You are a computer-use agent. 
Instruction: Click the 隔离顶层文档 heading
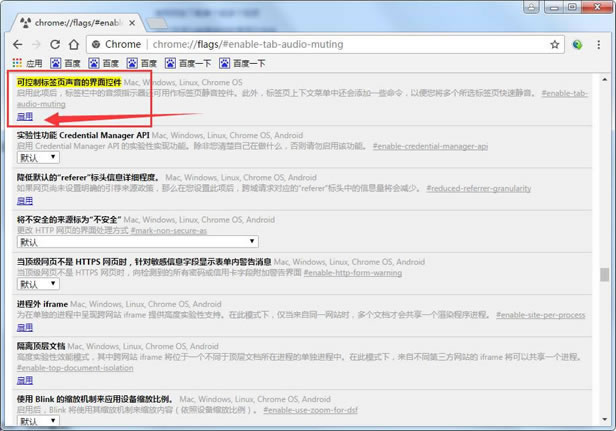pos(41,346)
